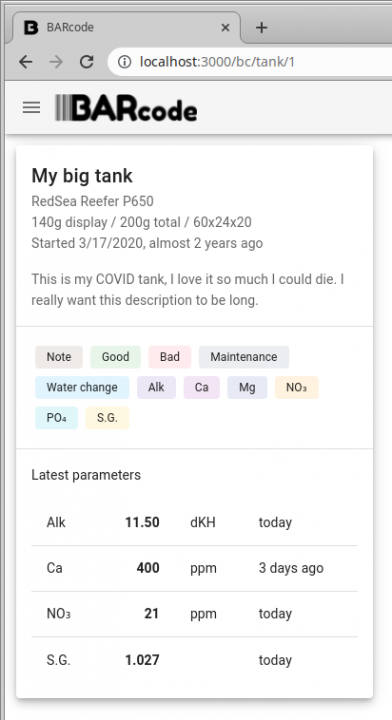Open the Ca 400 ppm parameter row
Viewport: 392px width, 720px height.
coord(194,568)
